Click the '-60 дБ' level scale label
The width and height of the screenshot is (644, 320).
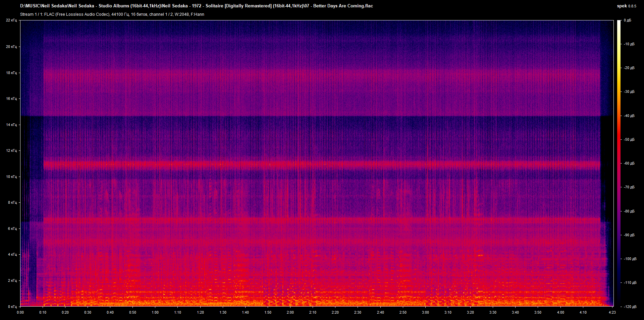point(629,164)
